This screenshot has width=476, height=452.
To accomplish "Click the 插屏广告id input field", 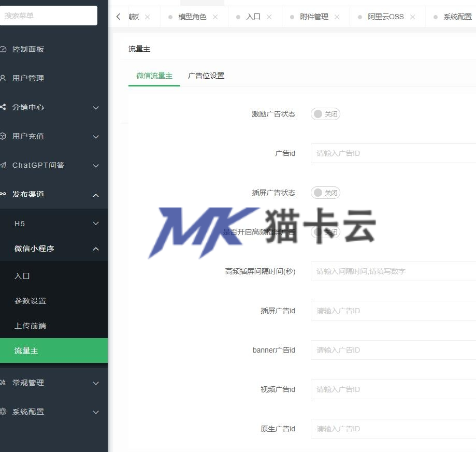I will point(394,311).
